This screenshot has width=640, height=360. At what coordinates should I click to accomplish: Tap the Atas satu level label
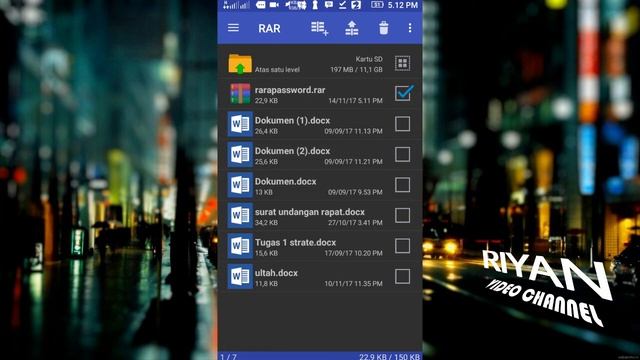tap(277, 69)
